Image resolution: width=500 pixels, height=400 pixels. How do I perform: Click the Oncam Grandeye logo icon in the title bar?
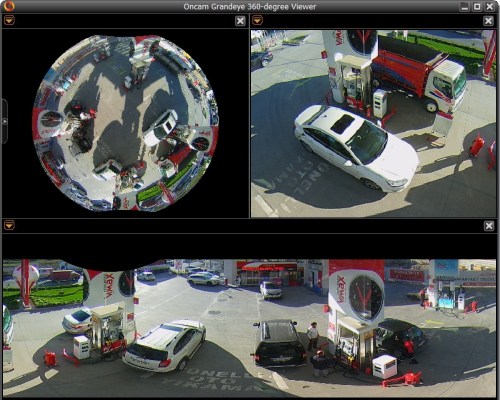(x=9, y=6)
